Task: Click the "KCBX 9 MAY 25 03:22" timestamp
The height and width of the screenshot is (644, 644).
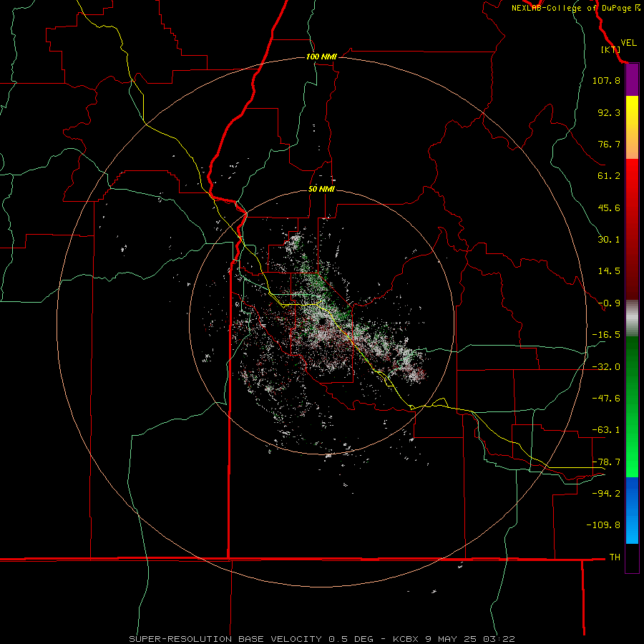Action: coord(454,639)
